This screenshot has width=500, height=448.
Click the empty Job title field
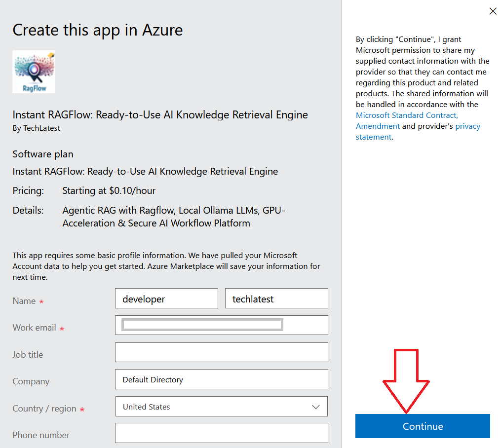[221, 352]
